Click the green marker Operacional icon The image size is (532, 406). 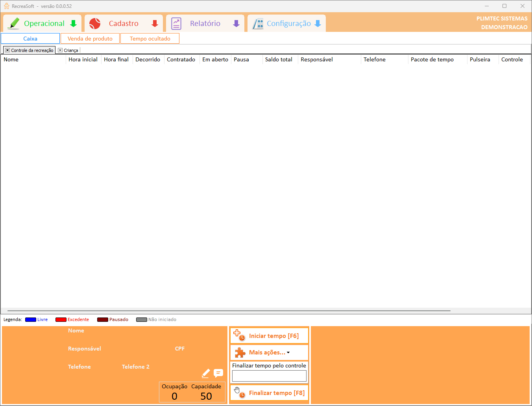click(14, 24)
